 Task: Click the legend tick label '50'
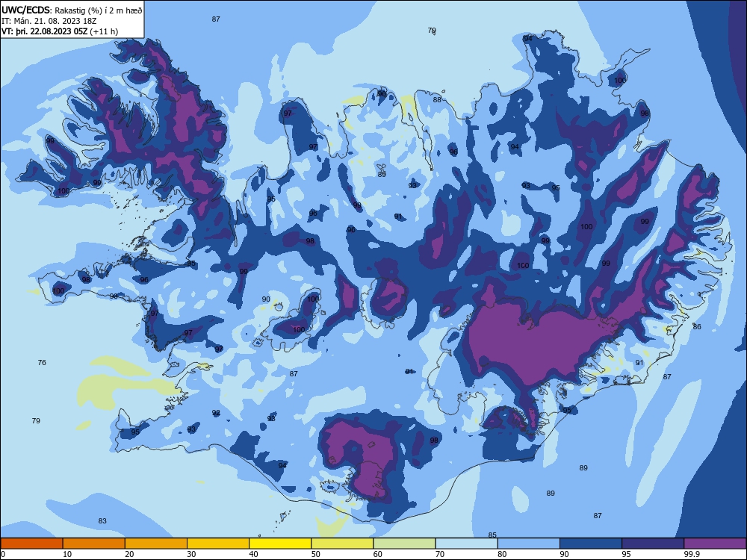(316, 554)
